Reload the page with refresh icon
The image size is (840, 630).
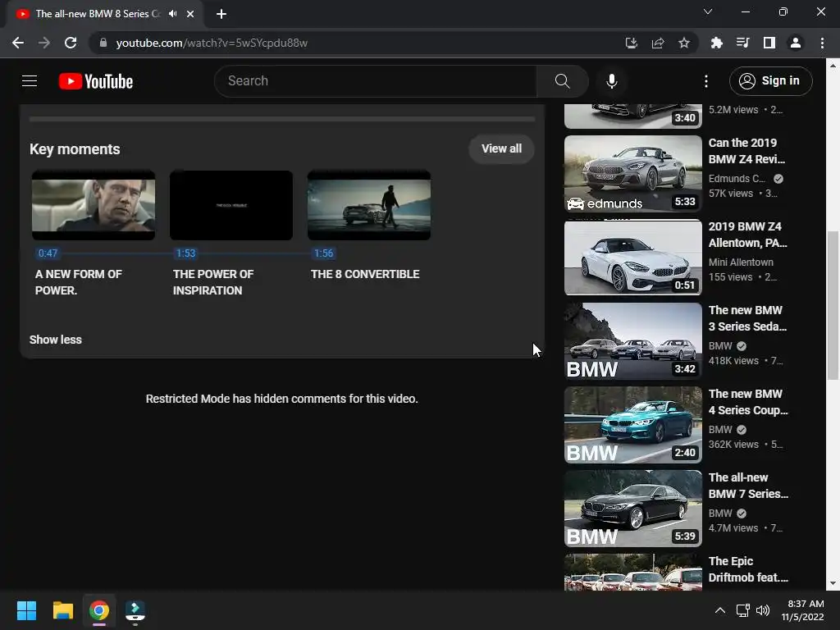[x=71, y=43]
